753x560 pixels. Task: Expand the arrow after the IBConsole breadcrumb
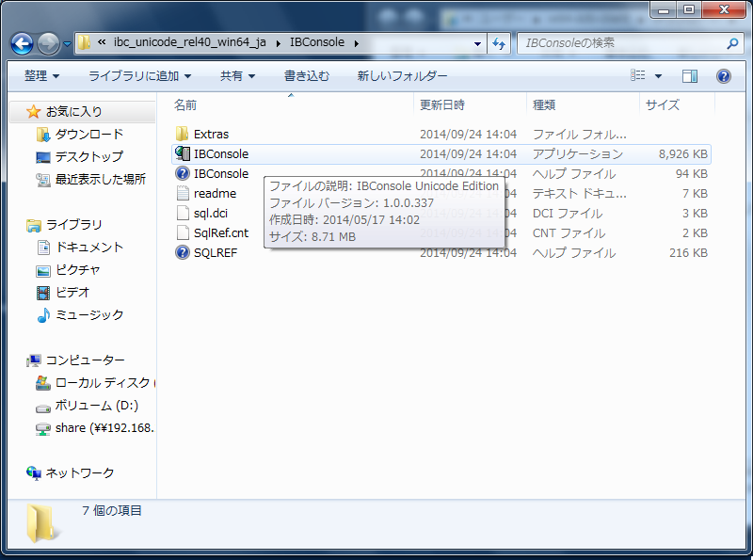click(357, 43)
